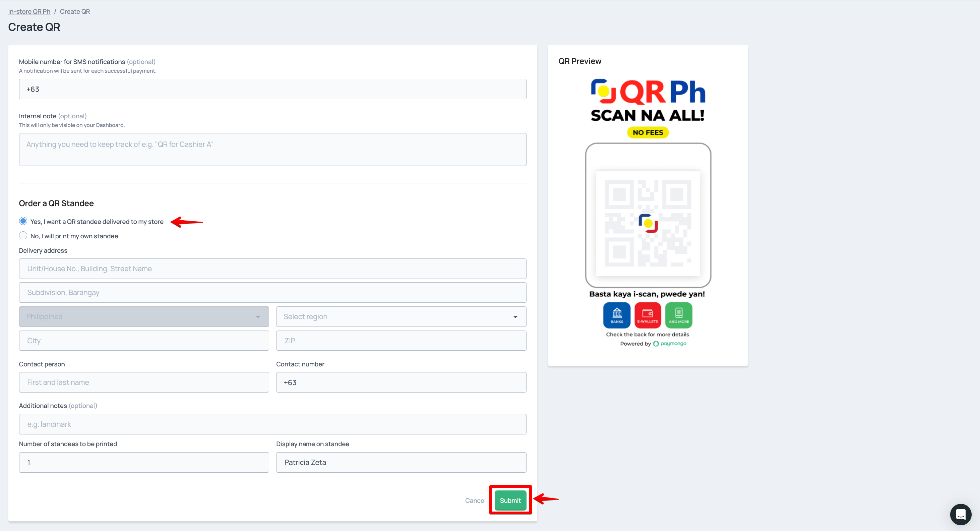Click the green And More icon
Image resolution: width=980 pixels, height=531 pixels.
679,315
